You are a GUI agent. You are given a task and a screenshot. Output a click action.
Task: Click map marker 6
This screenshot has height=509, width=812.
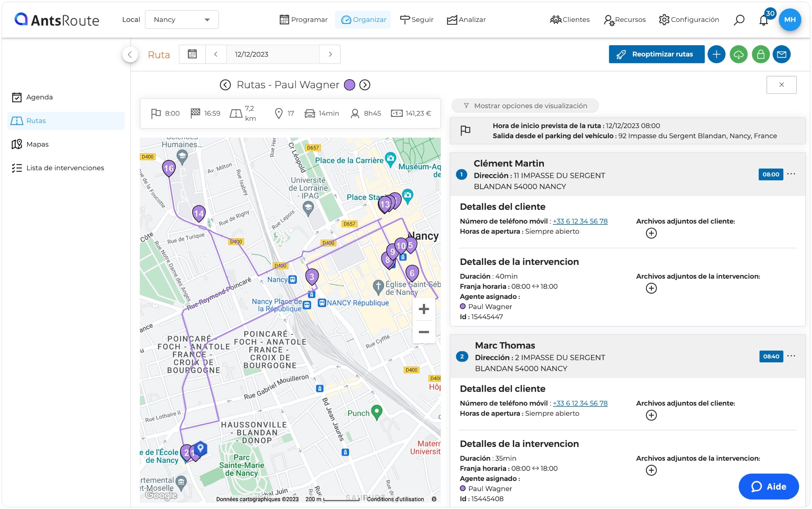coord(412,273)
